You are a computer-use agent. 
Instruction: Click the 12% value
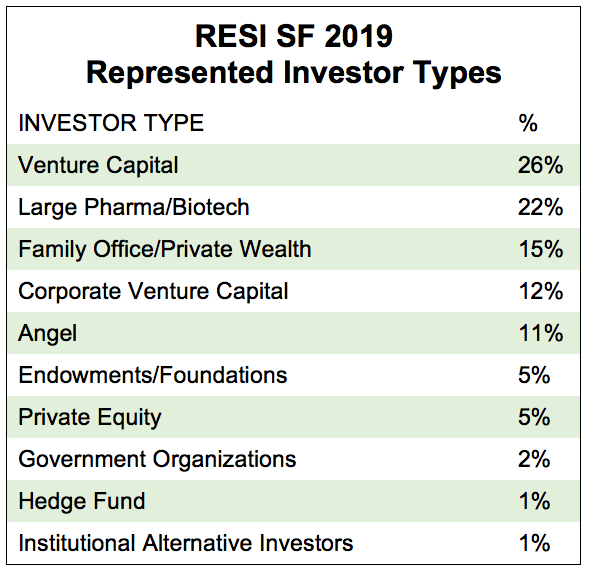click(541, 291)
